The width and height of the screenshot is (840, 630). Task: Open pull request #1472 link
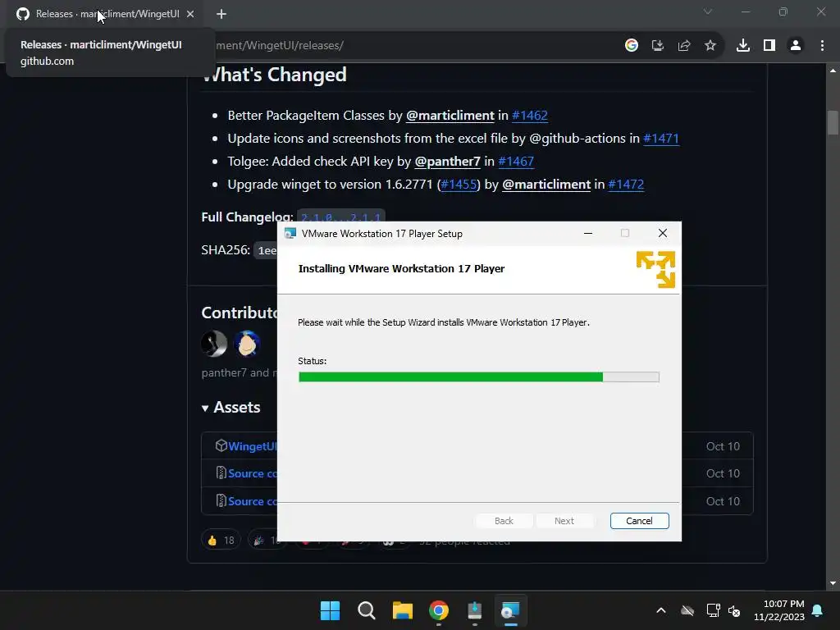pyautogui.click(x=626, y=185)
